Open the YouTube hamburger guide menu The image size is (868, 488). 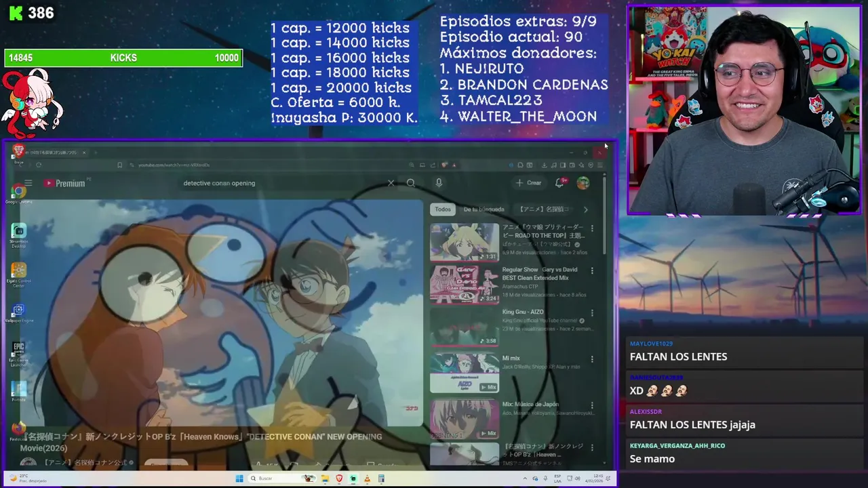point(28,183)
